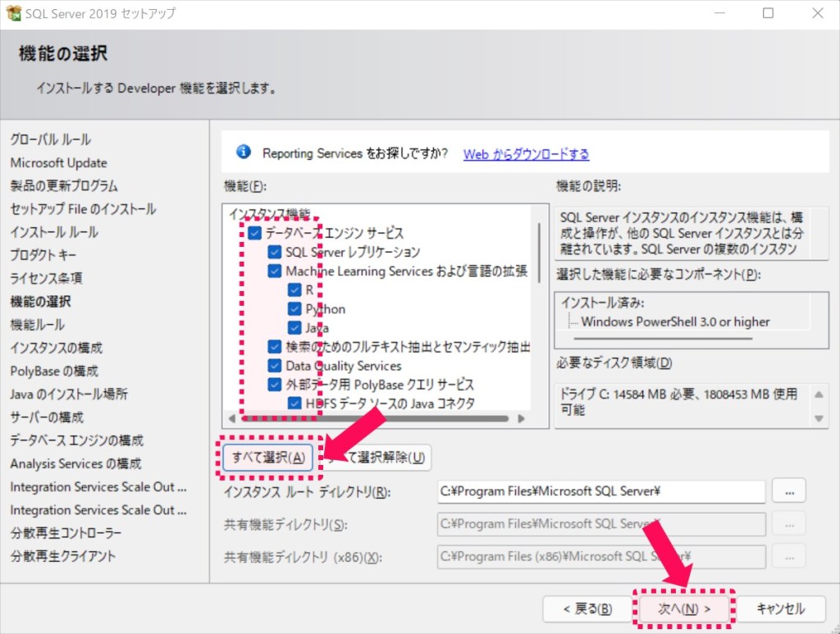Click the disk space requirement text
Image resolution: width=840 pixels, height=634 pixels.
click(x=678, y=402)
